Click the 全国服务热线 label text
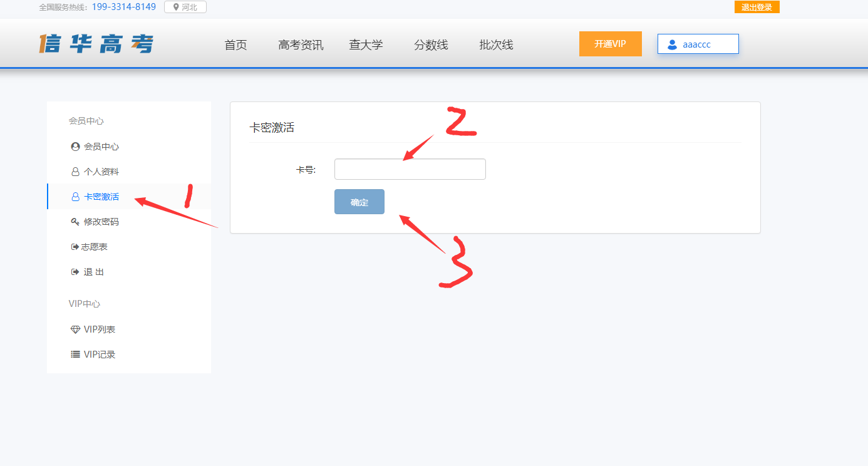868x466 pixels. tap(65, 8)
